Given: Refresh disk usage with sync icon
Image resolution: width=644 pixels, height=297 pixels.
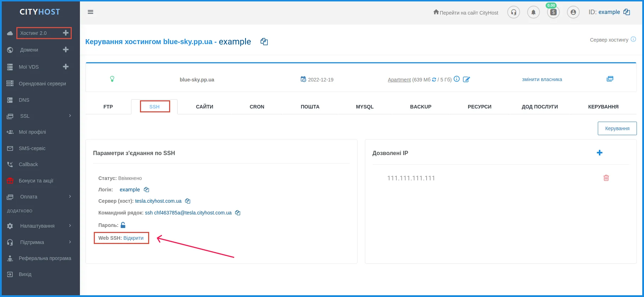Looking at the screenshot, I should pos(434,80).
